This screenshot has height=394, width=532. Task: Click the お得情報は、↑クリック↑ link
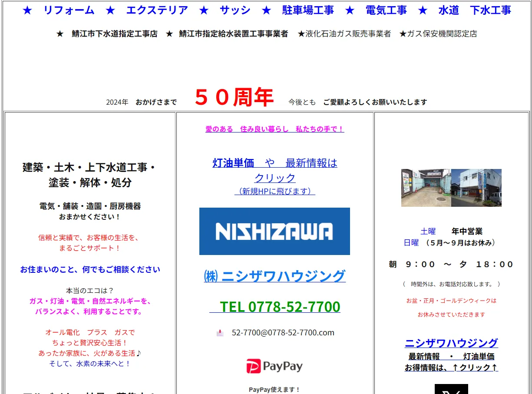[x=451, y=368]
